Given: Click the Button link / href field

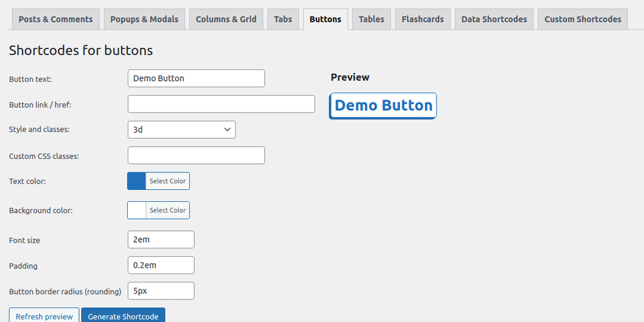Looking at the screenshot, I should (221, 104).
